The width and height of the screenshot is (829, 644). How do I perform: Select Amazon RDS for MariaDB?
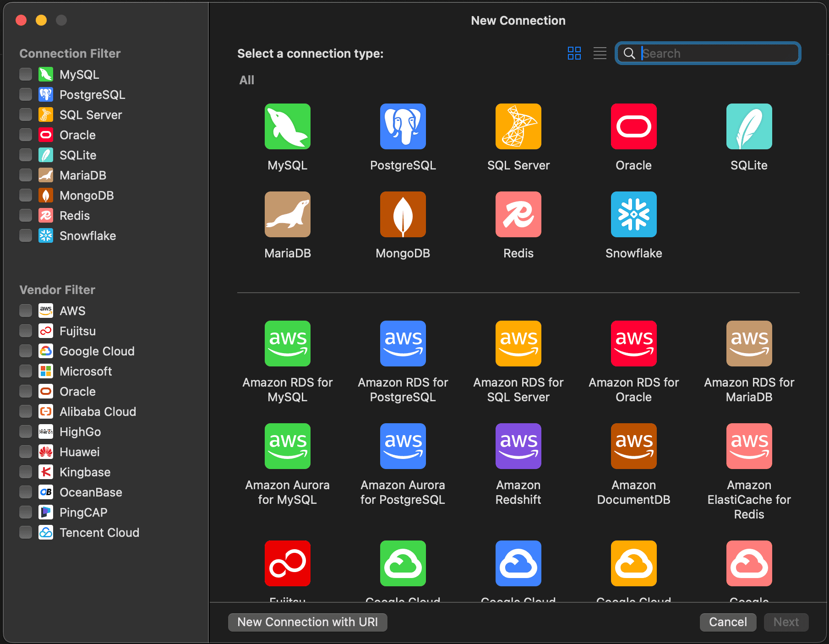click(x=749, y=344)
